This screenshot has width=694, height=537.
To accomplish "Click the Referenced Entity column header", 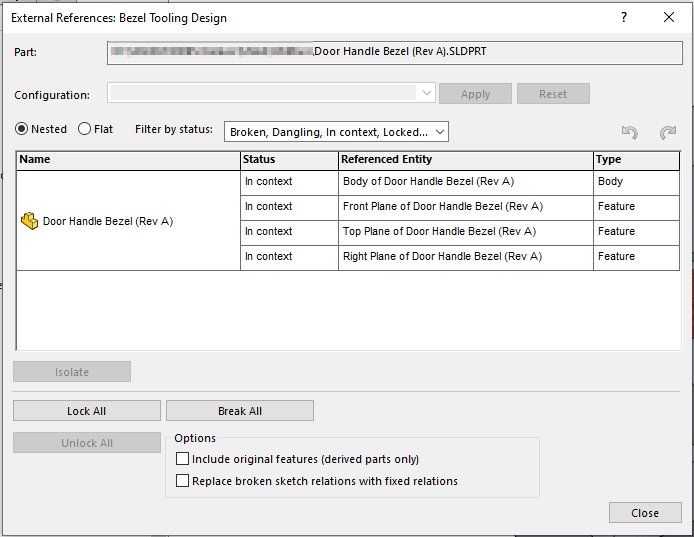I will [x=464, y=160].
